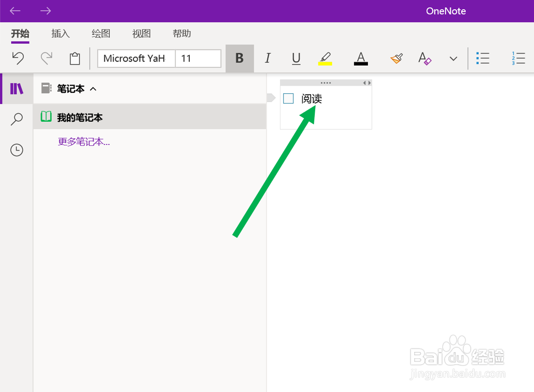The image size is (534, 392).
Task: Open the search pane
Action: (x=17, y=120)
